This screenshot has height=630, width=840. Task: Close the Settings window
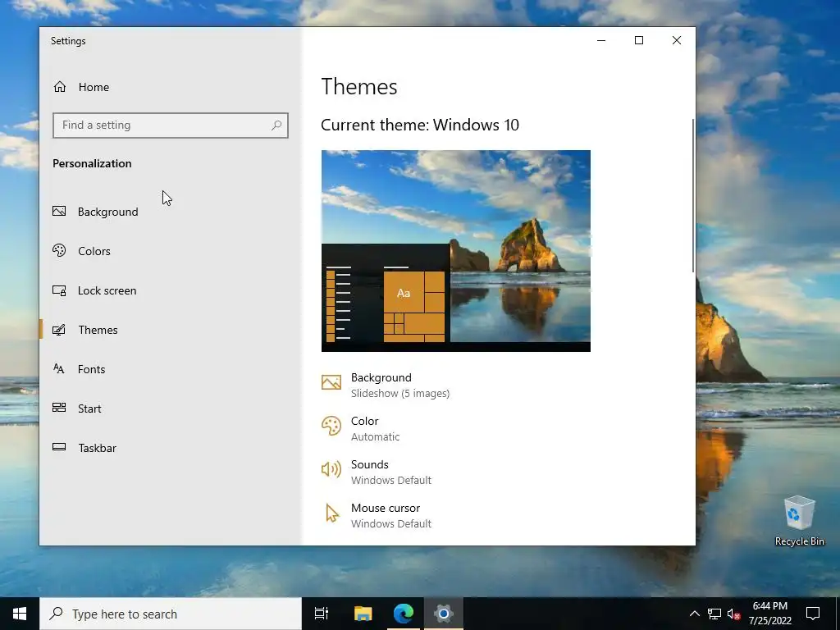pyautogui.click(x=677, y=40)
